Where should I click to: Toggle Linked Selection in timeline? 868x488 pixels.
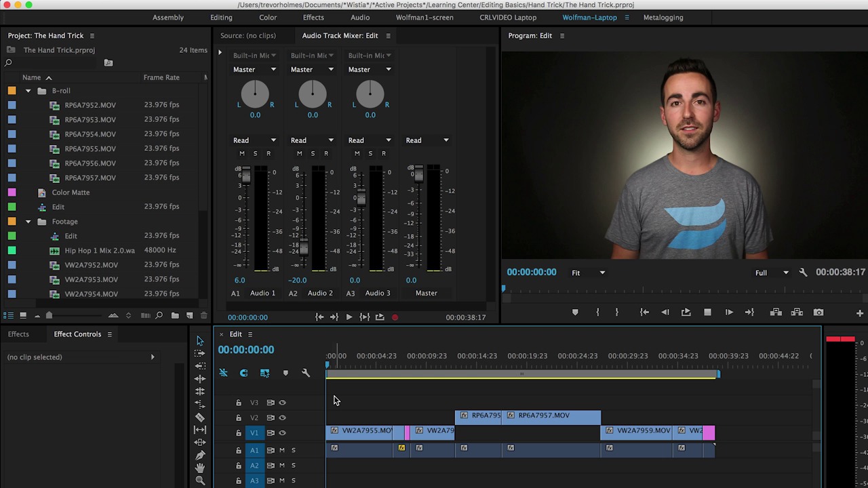[x=264, y=373]
